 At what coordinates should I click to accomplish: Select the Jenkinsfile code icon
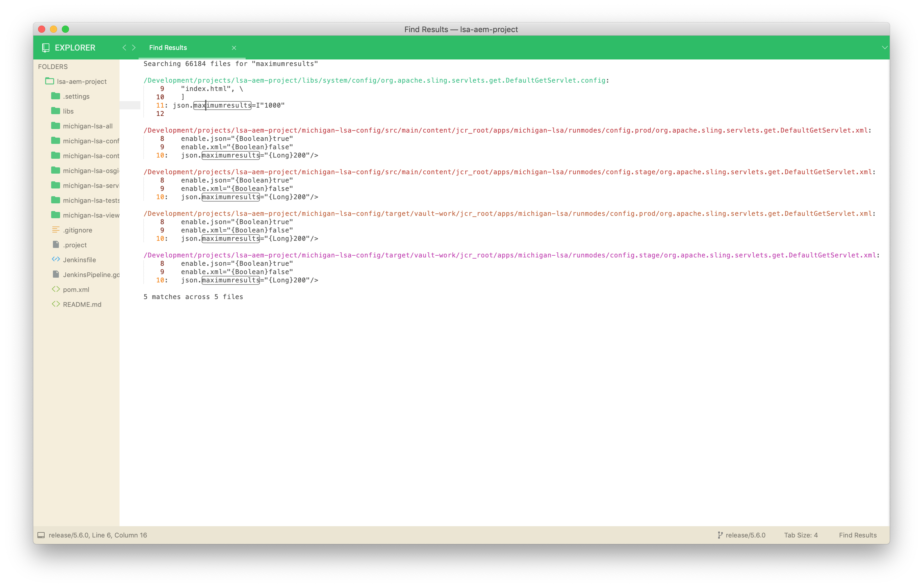point(56,260)
